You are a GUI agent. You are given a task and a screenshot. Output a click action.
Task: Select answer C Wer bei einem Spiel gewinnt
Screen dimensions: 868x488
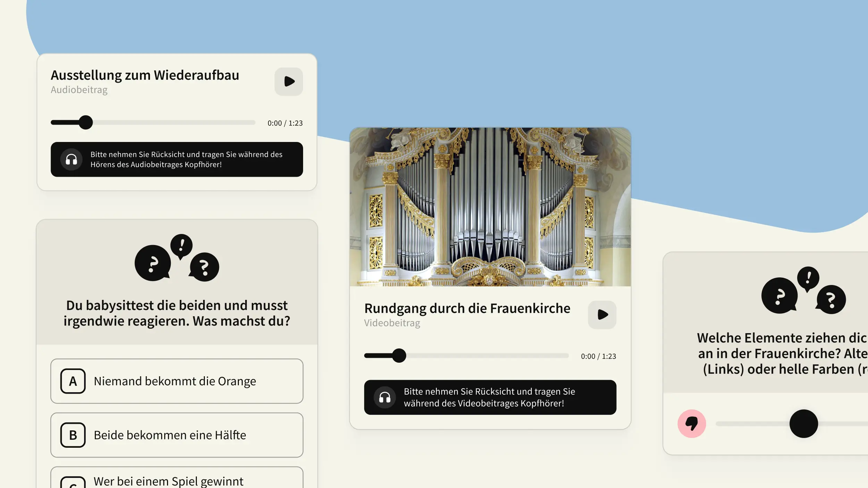coord(177,478)
